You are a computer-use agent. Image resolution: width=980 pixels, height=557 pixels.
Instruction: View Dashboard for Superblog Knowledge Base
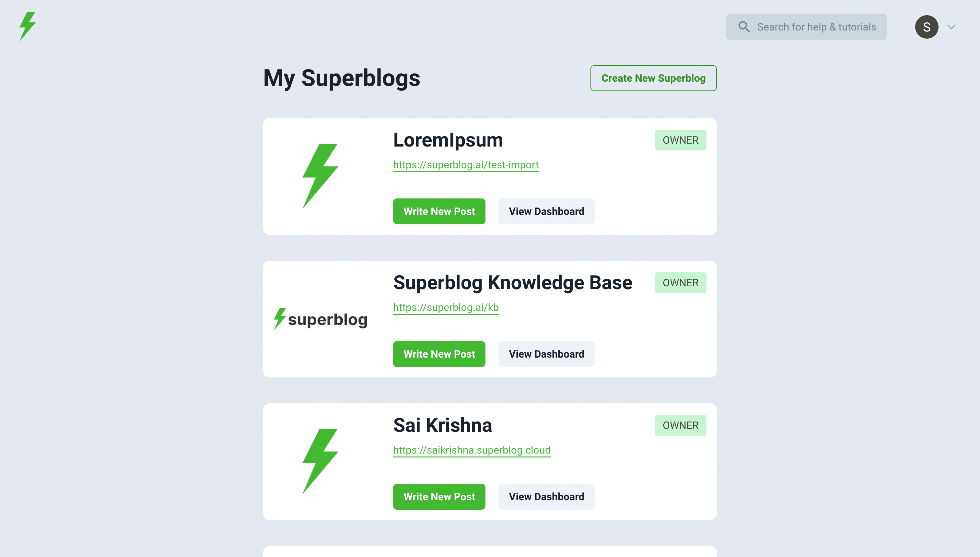click(x=546, y=354)
